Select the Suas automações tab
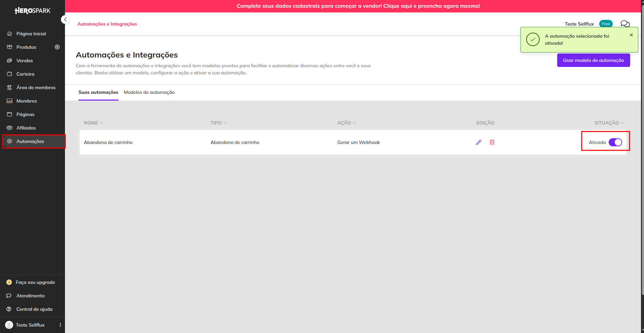This screenshot has width=644, height=333. click(x=98, y=92)
